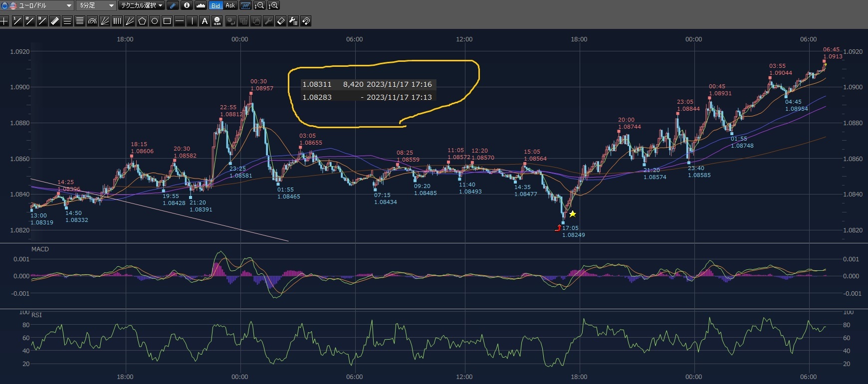The height and width of the screenshot is (384, 868).
Task: Open the ユーロ/ドル currency pair dropdown
Action: [x=37, y=5]
